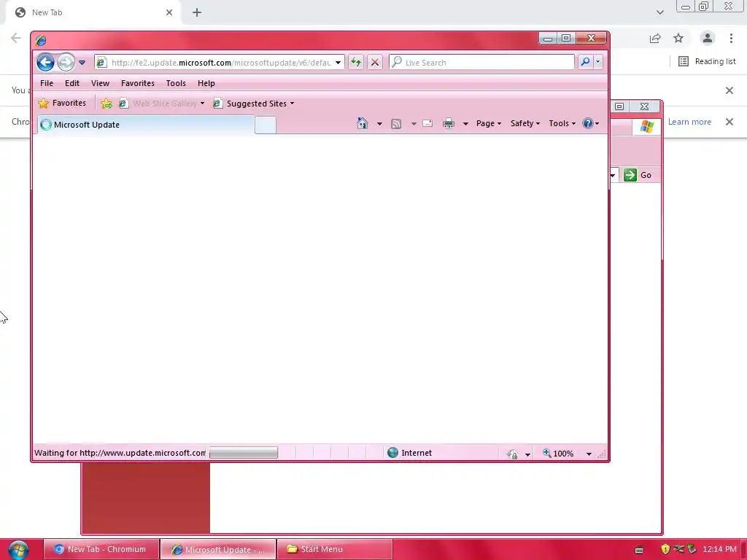Click the Windows Start orb

[18, 550]
